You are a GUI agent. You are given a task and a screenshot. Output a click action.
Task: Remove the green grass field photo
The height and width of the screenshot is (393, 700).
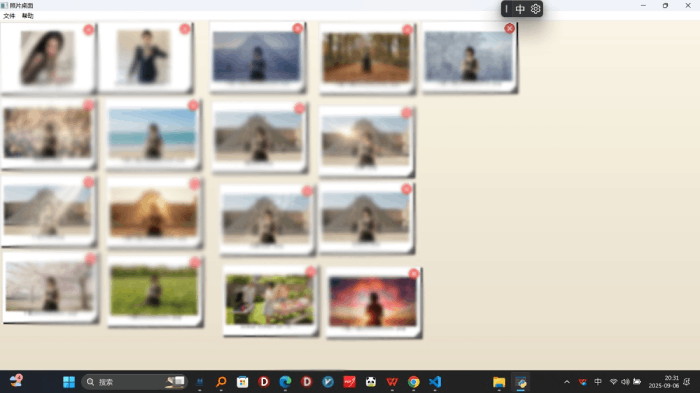(195, 262)
